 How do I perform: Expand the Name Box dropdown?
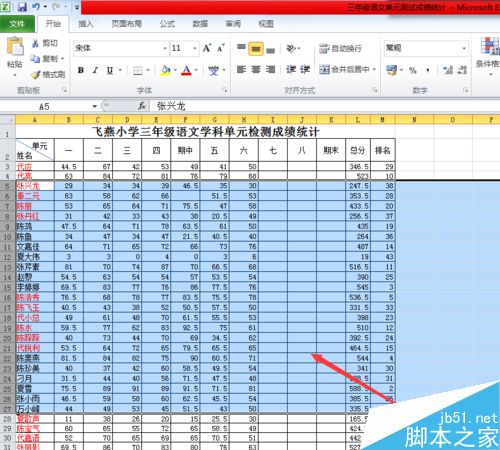tap(95, 106)
